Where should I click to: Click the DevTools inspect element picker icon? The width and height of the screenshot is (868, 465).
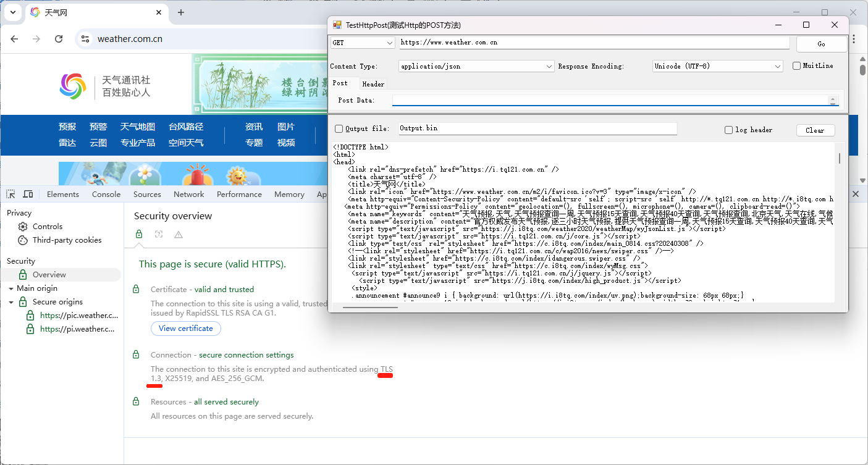pos(11,194)
